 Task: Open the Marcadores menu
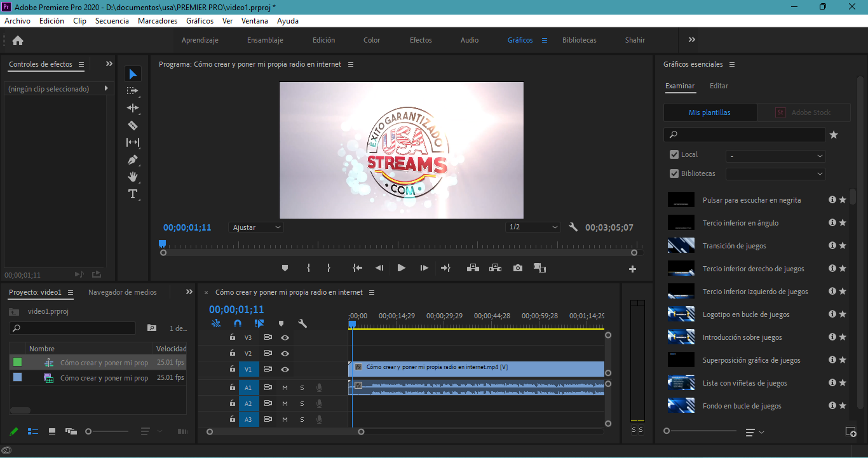(158, 21)
